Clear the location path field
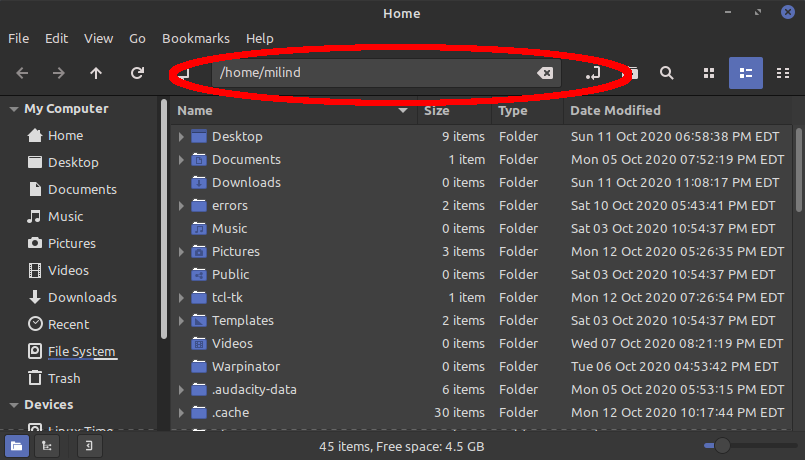 point(545,73)
